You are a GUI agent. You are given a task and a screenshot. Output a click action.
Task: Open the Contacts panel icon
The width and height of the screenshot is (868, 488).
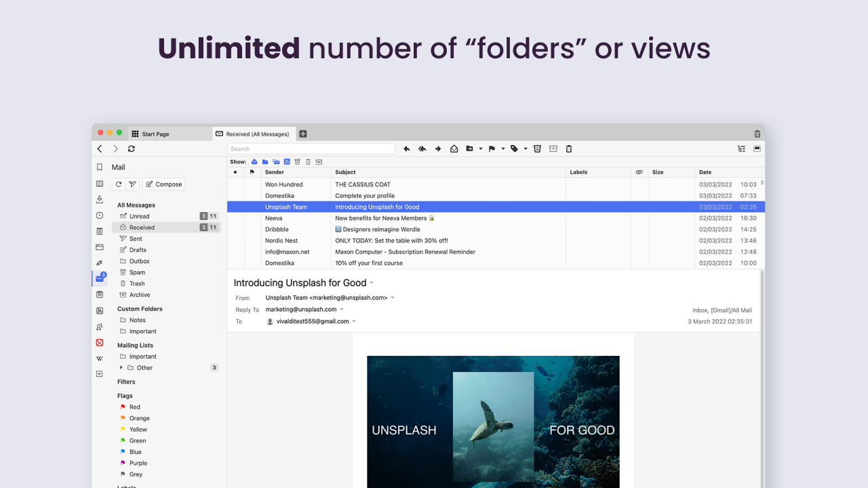[100, 327]
